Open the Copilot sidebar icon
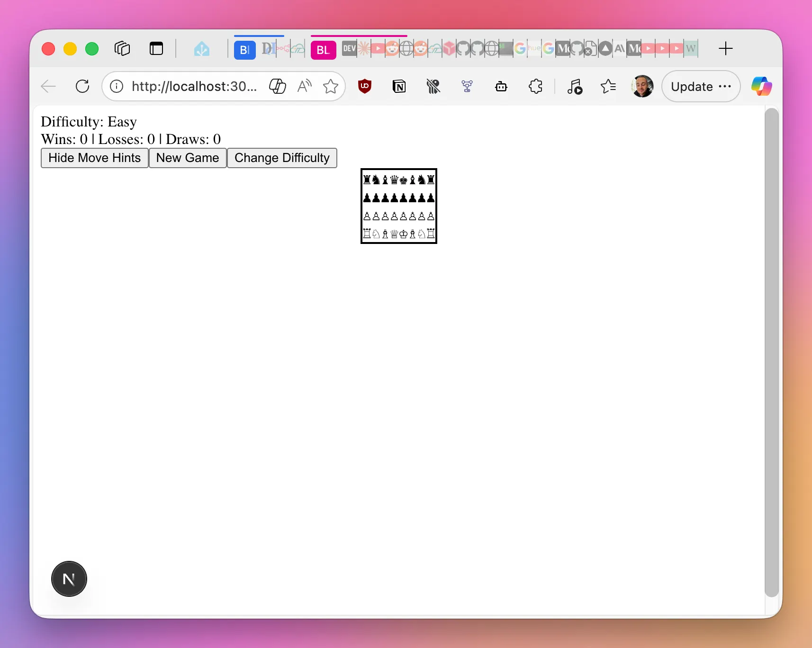Screen dimensions: 812x648 [x=761, y=86]
